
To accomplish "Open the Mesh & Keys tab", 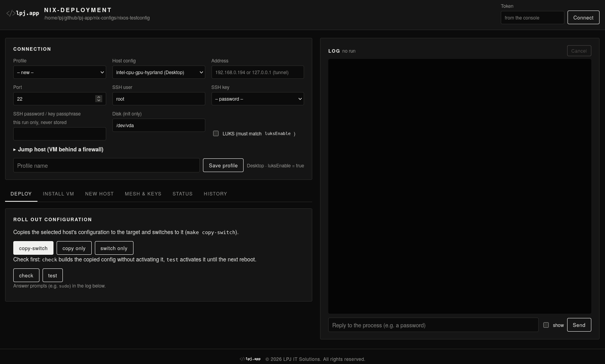I will click(x=143, y=194).
